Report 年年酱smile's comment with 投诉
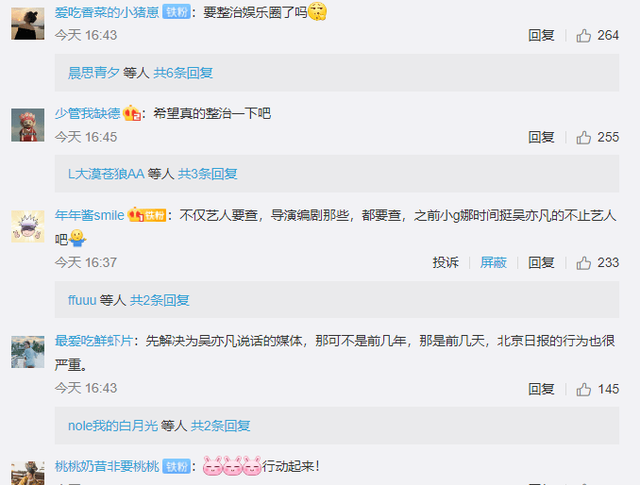Image resolution: width=640 pixels, height=485 pixels. click(446, 263)
